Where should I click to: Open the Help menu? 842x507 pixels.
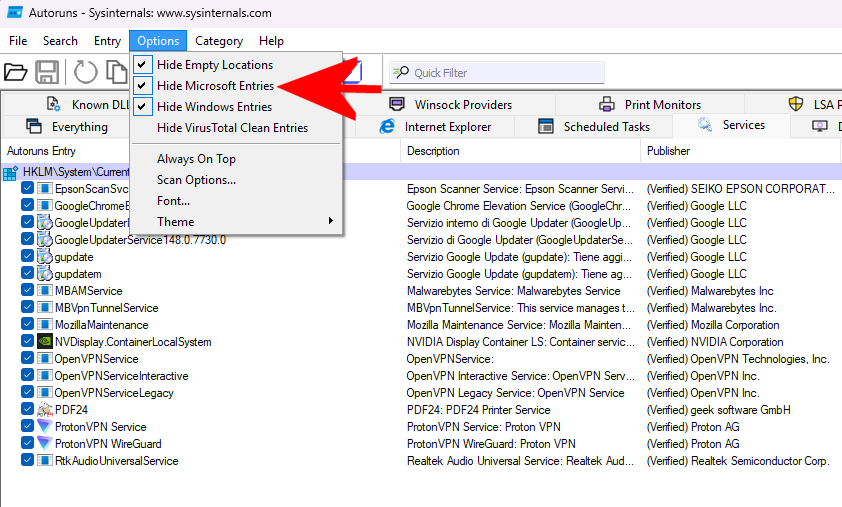pyautogui.click(x=271, y=41)
